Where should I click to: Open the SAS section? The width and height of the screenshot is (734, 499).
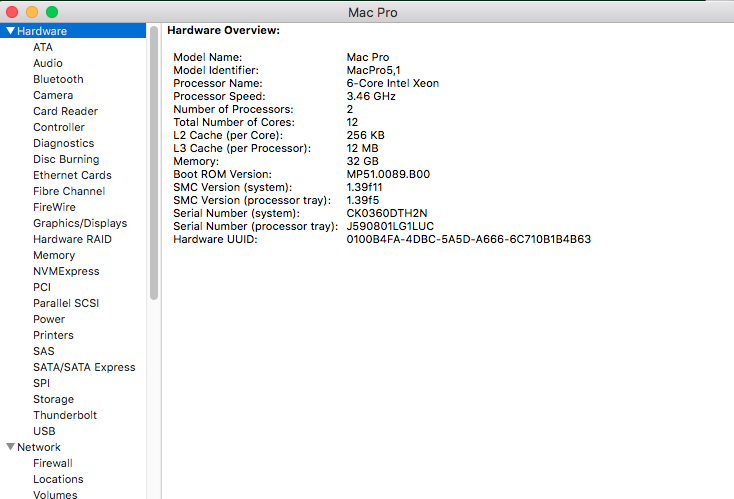point(44,351)
